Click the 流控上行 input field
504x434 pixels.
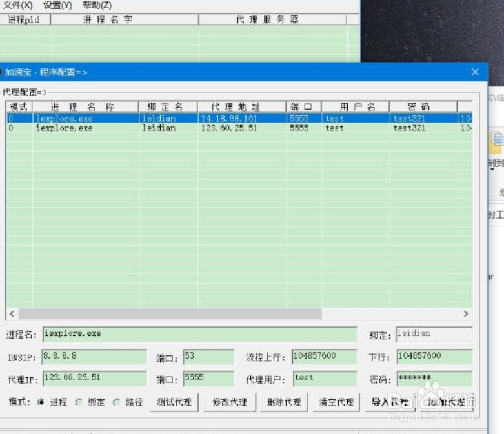[x=325, y=357]
